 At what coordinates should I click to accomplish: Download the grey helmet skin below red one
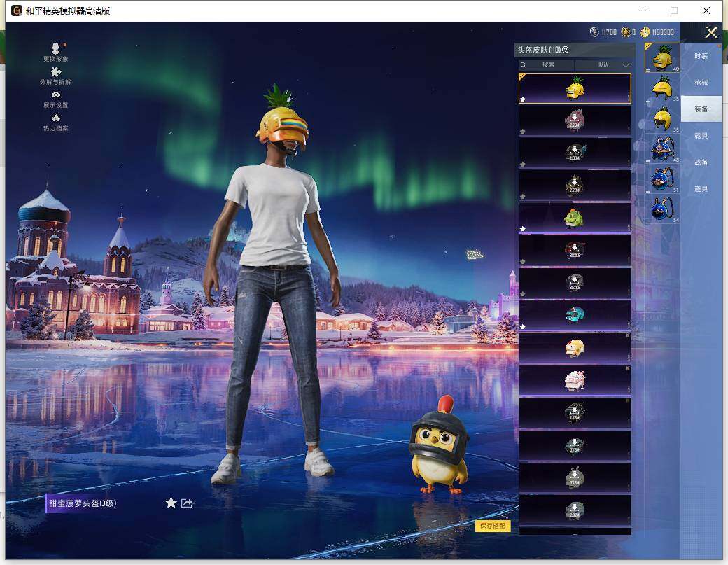[x=575, y=283]
